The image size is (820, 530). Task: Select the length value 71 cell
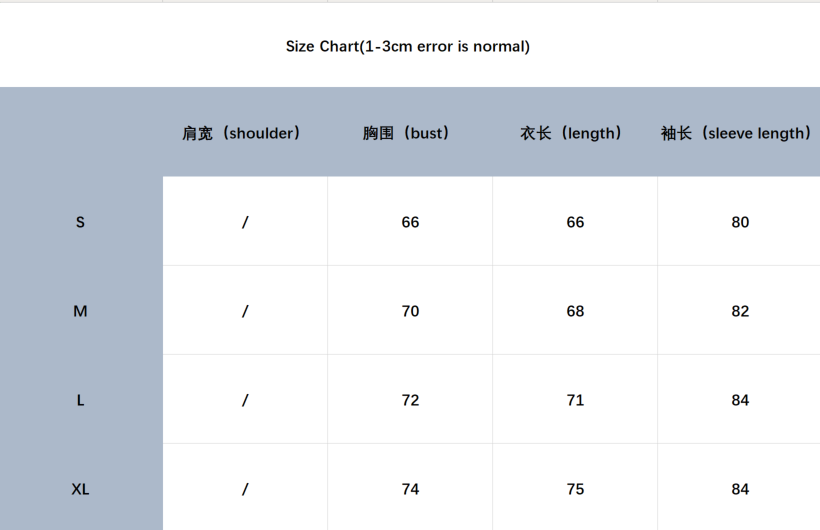click(x=575, y=400)
